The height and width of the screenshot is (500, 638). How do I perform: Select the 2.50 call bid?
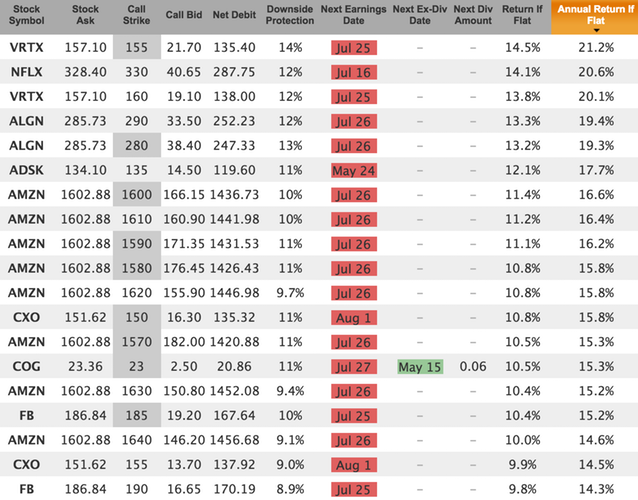tap(184, 367)
